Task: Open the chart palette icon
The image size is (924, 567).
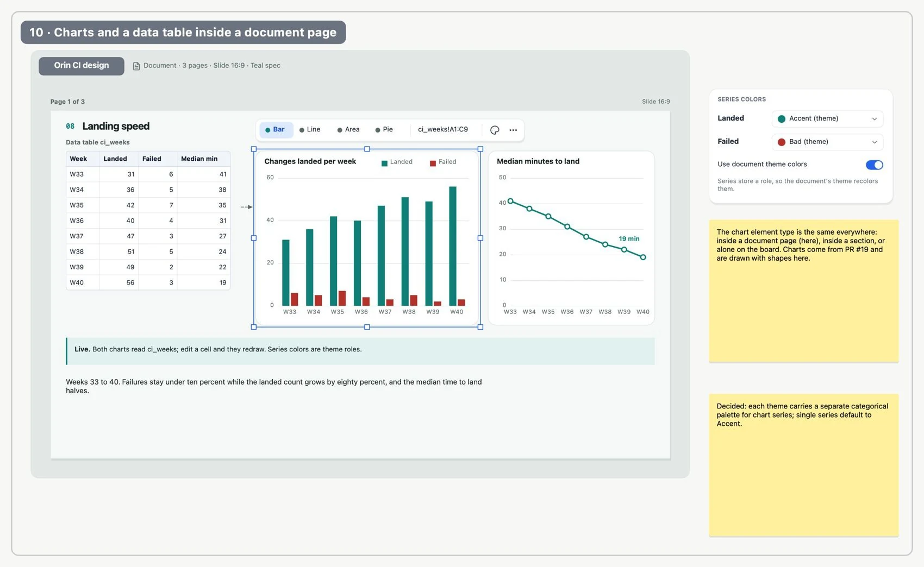Action: click(495, 130)
